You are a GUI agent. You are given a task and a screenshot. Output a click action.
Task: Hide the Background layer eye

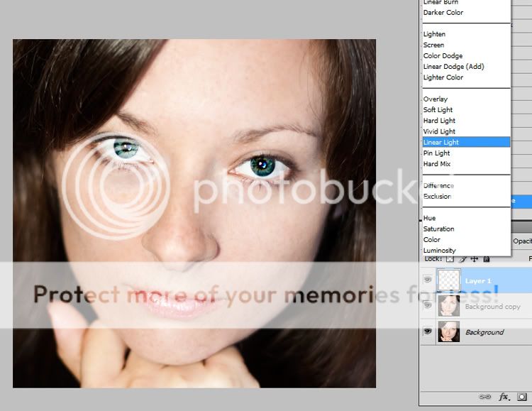(x=428, y=331)
